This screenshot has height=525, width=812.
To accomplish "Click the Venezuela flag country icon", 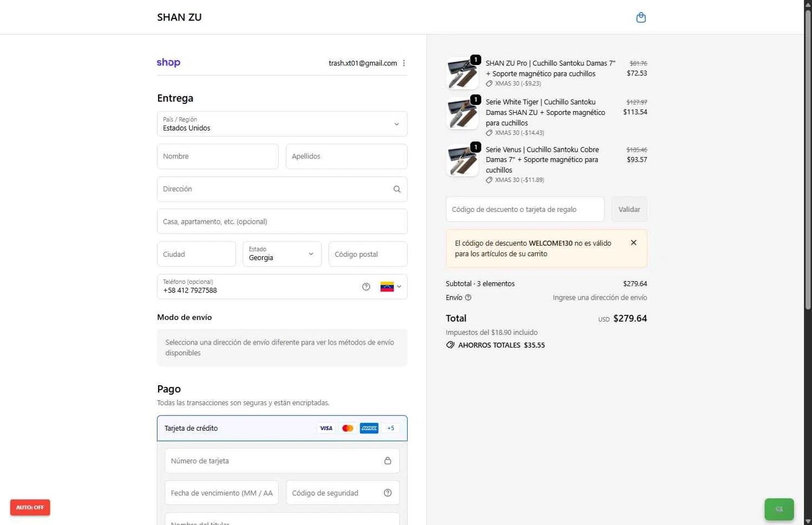I will [387, 287].
